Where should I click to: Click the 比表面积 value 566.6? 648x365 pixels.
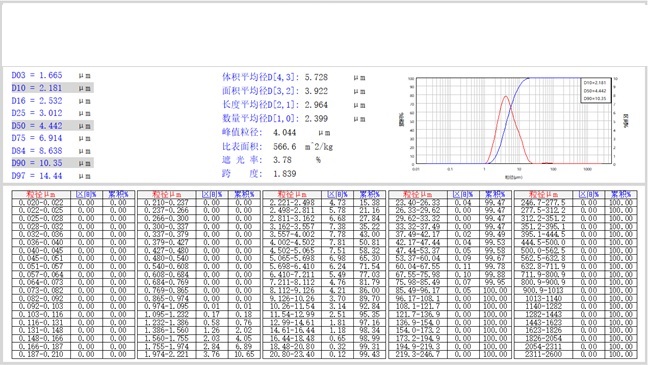point(284,147)
